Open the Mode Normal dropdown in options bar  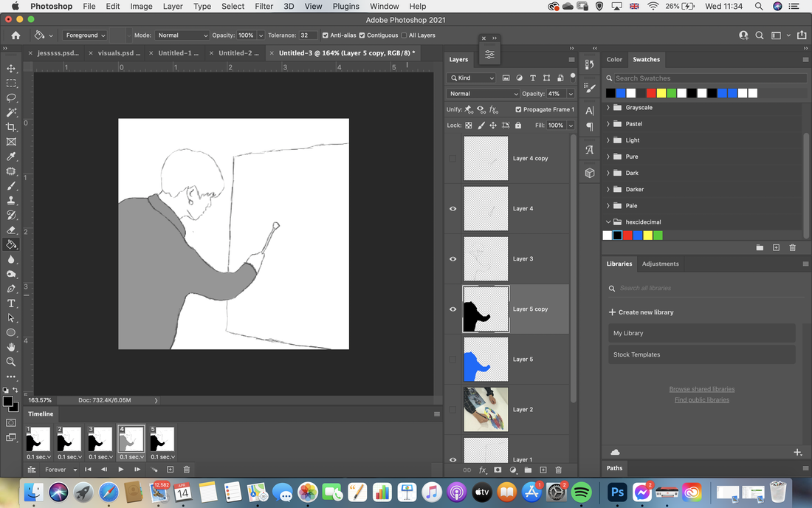(x=182, y=35)
